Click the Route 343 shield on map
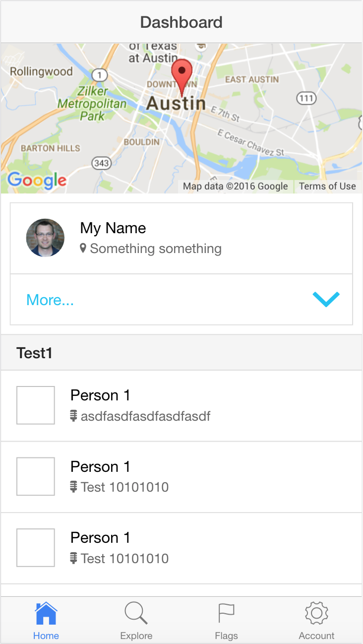Image resolution: width=363 pixels, height=644 pixels. pyautogui.click(x=101, y=163)
